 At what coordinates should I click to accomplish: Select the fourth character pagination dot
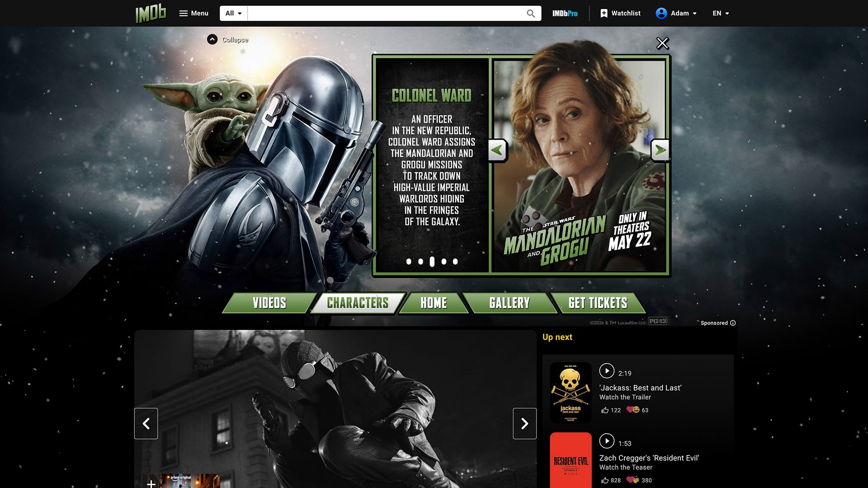click(x=444, y=261)
